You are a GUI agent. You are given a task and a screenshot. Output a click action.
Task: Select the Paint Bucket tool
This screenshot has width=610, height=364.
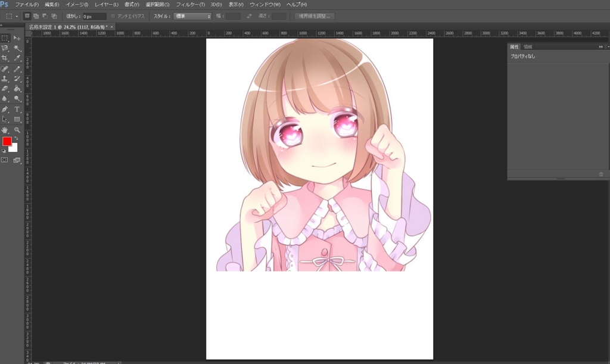click(17, 89)
